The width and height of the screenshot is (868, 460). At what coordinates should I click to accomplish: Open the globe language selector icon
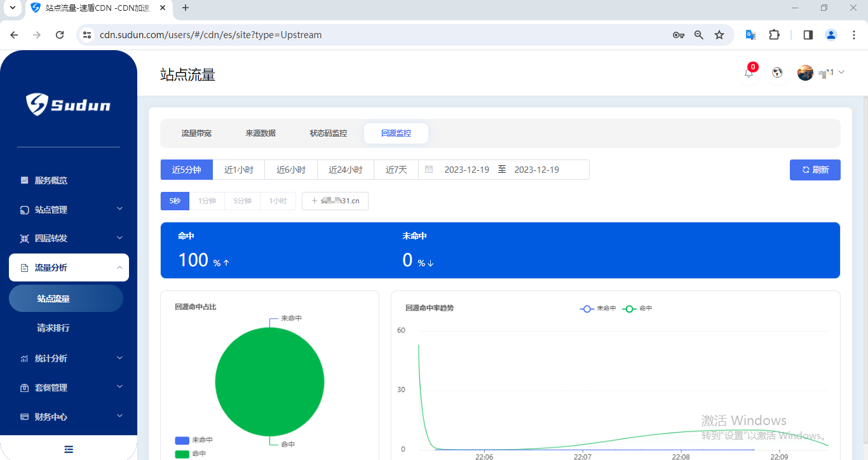[776, 72]
